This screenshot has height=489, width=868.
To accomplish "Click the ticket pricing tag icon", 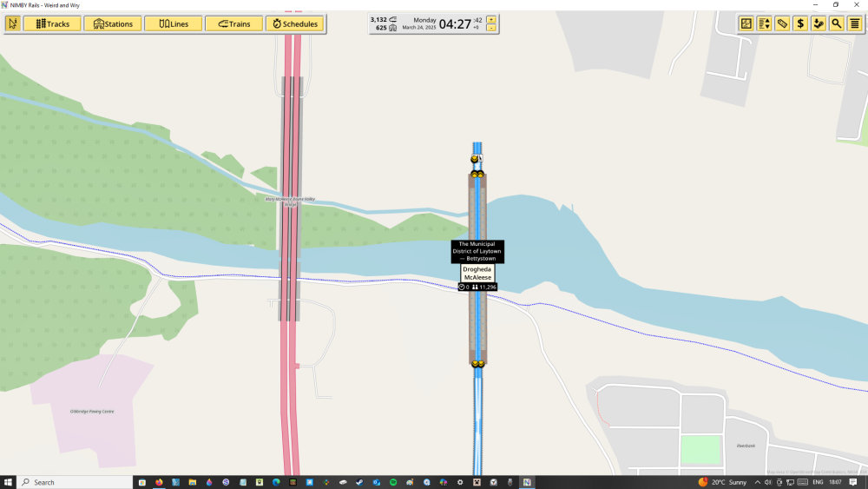I will (x=782, y=23).
